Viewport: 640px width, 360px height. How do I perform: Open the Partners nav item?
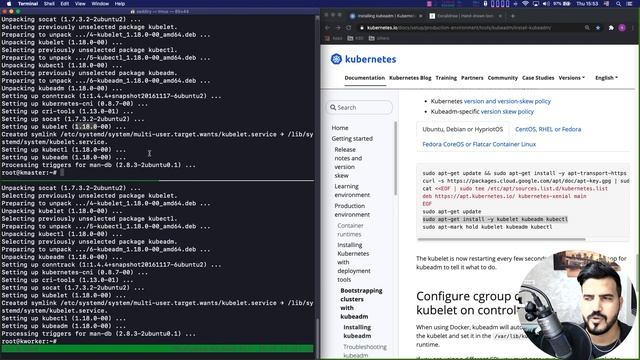(x=472, y=78)
